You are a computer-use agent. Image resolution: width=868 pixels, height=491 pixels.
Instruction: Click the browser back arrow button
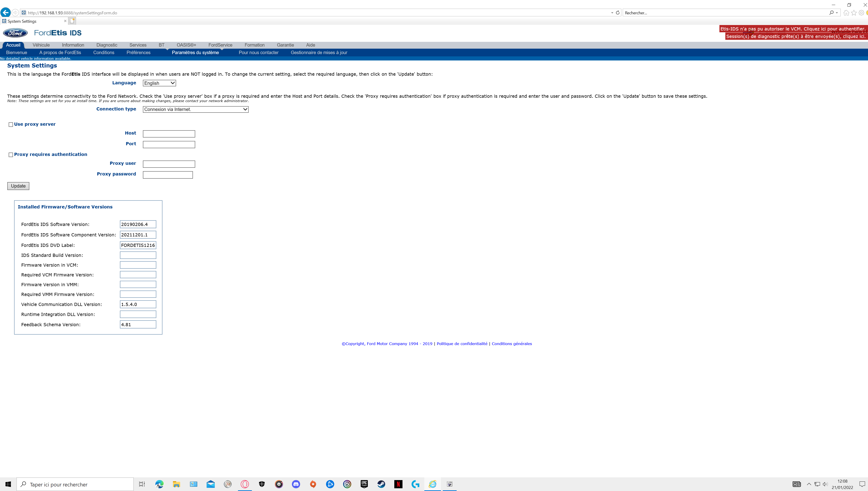(x=5, y=13)
